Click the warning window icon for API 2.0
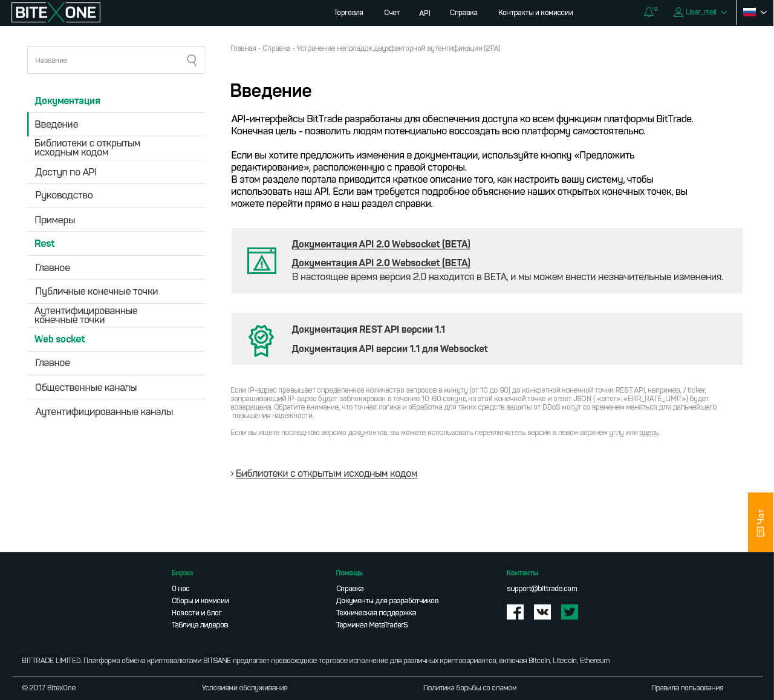The image size is (774, 700). tap(261, 261)
